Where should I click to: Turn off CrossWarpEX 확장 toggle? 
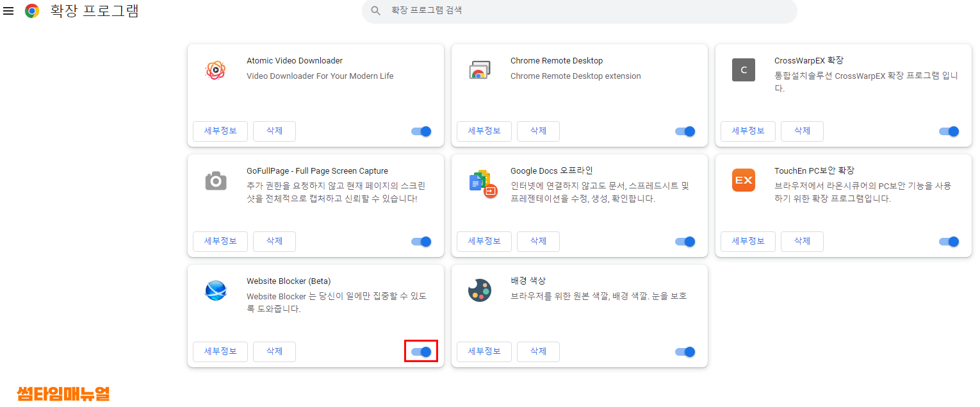949,131
